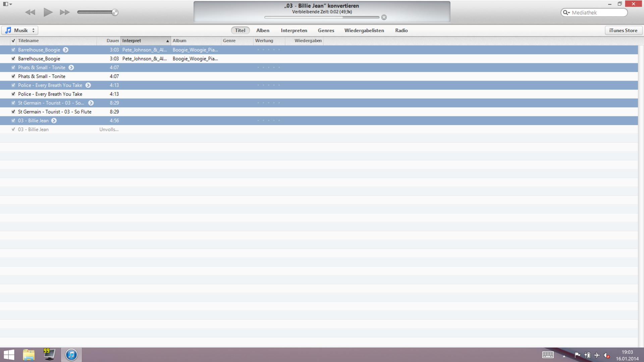Click the volume slider knob
The image size is (644, 362).
pos(115,12)
